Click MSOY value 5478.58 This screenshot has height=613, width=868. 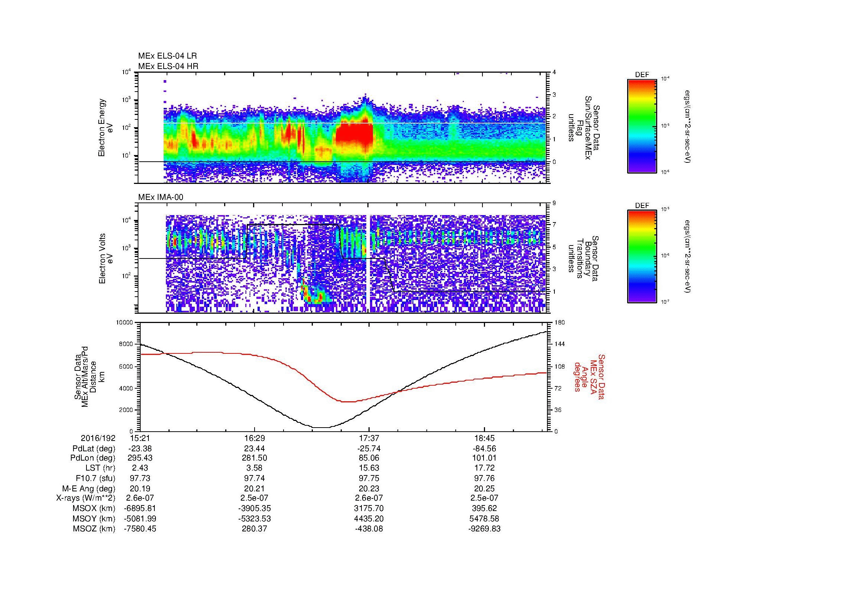484,519
